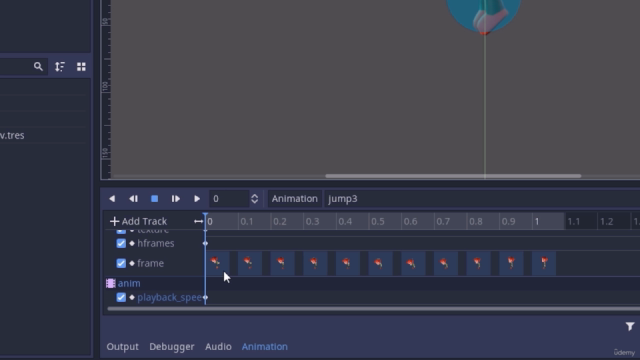This screenshot has width=640, height=360.
Task: Toggle the playback_speed track checkbox
Action: click(x=121, y=298)
